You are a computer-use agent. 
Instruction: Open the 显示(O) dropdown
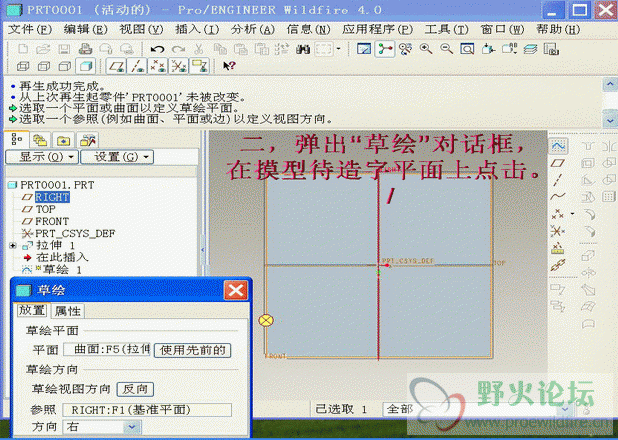(x=42, y=157)
